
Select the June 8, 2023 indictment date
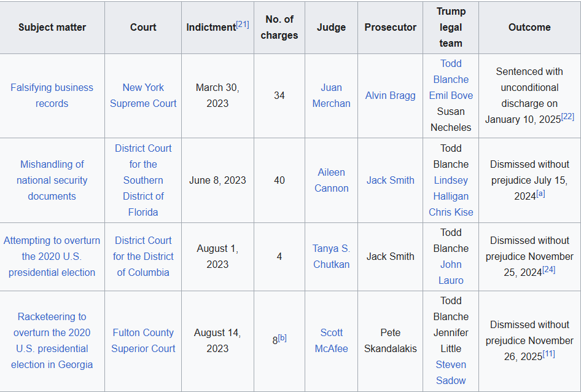point(217,180)
